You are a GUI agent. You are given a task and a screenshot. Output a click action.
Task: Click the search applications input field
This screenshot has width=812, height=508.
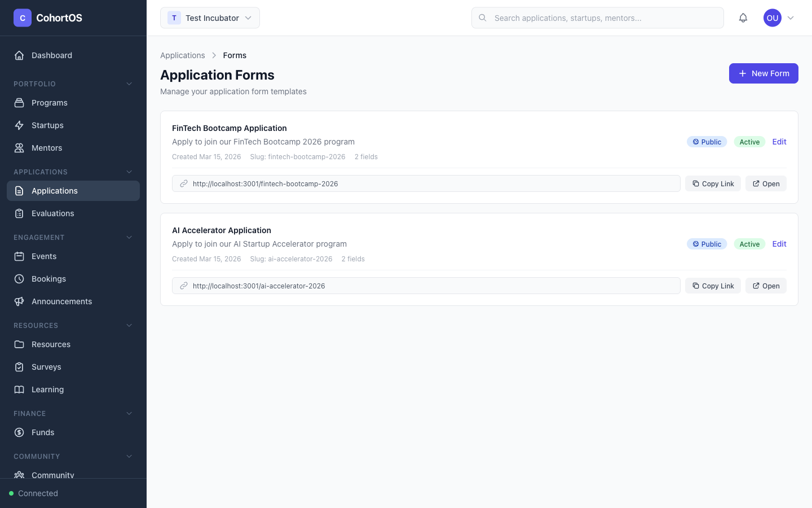click(597, 17)
